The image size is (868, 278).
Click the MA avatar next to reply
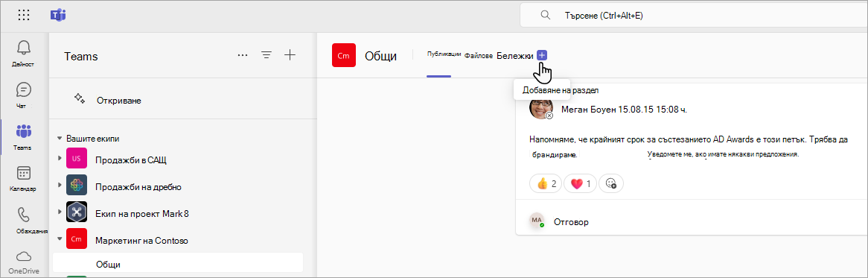pos(537,221)
